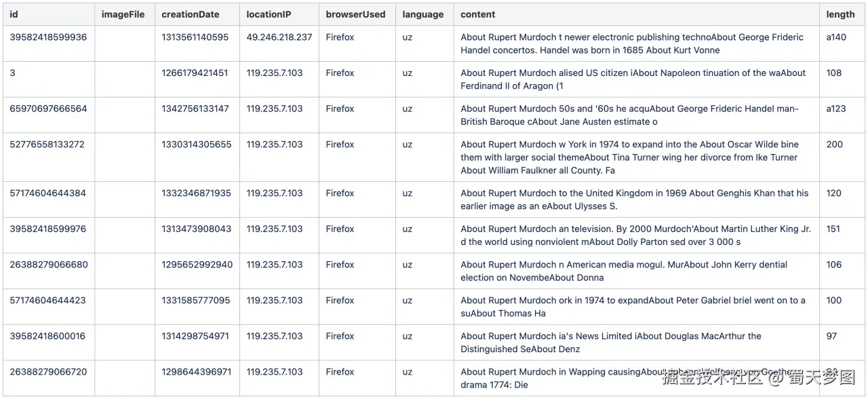Select the length cell showing a140

pyautogui.click(x=836, y=37)
